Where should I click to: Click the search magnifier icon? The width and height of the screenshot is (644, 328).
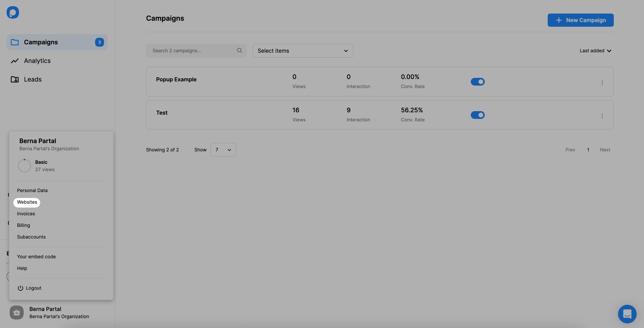click(x=240, y=51)
